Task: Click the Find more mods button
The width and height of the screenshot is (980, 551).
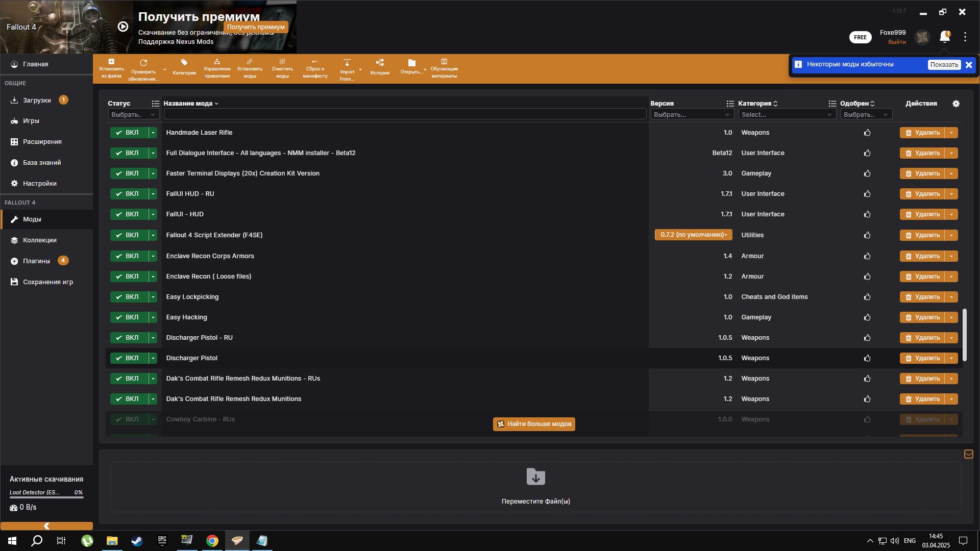Action: pyautogui.click(x=534, y=424)
